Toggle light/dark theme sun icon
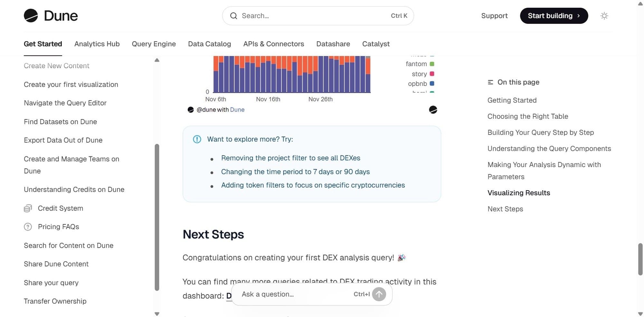The width and height of the screenshot is (644, 317). [x=604, y=16]
